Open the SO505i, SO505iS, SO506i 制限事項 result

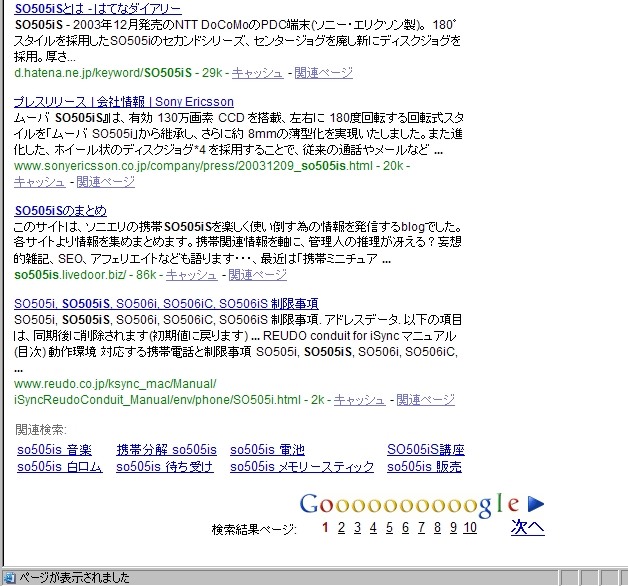click(x=166, y=304)
